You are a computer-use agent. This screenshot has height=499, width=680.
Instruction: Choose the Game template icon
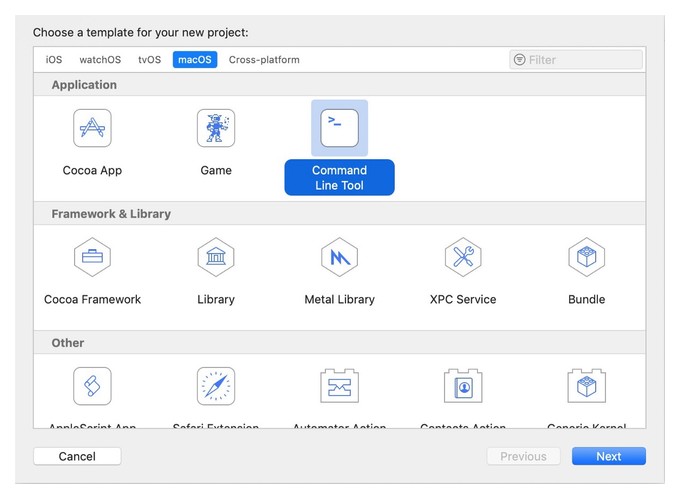coord(216,128)
